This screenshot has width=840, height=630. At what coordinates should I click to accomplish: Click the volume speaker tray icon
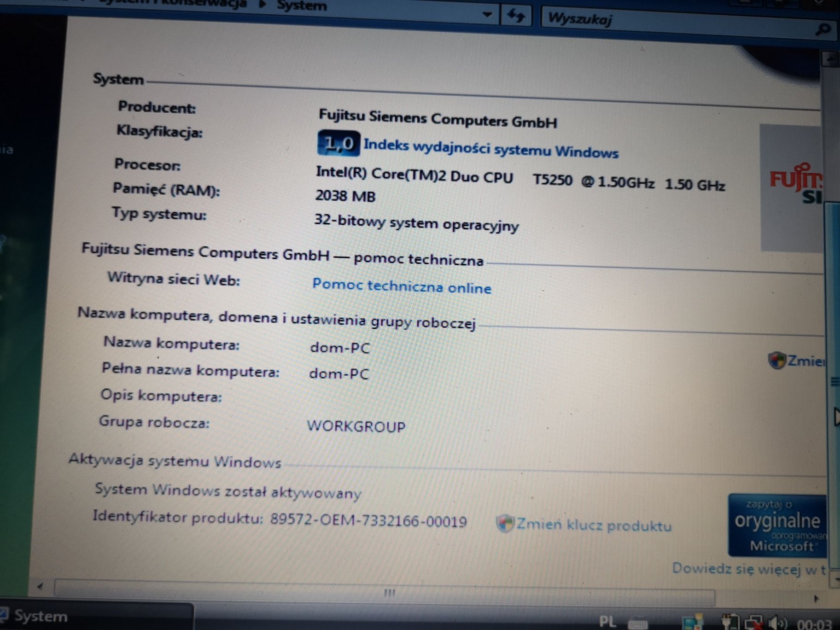point(778,623)
